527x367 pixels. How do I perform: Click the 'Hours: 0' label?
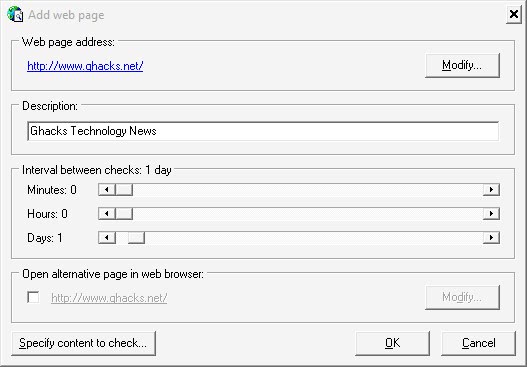click(x=47, y=214)
